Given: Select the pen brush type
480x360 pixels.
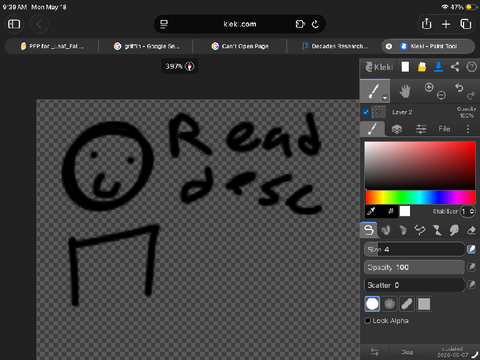Looking at the screenshot, I should pyautogui.click(x=369, y=230).
